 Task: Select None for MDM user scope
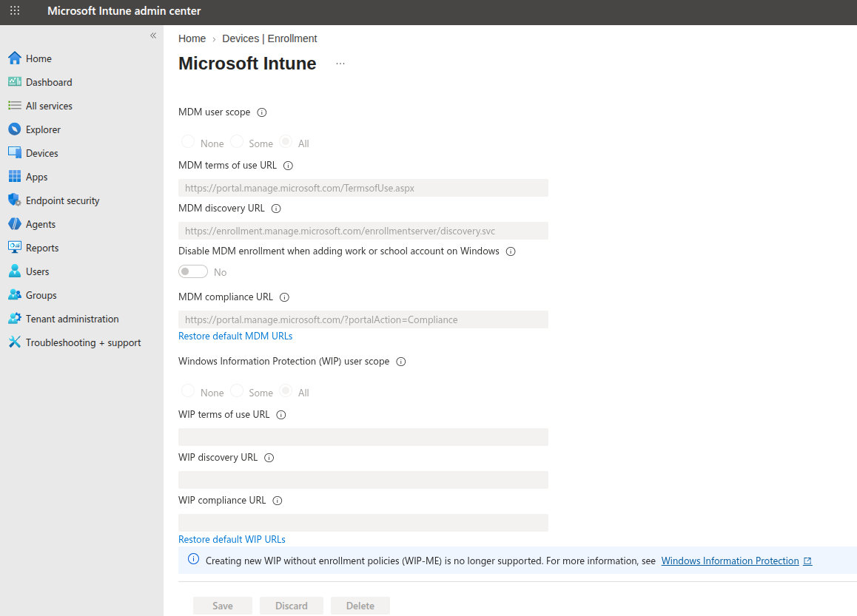[188, 142]
